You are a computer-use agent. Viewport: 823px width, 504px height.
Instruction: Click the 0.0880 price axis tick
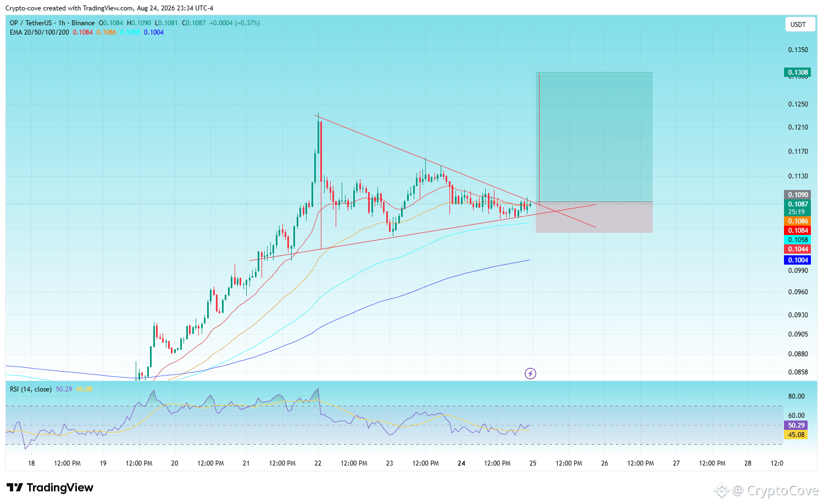[x=798, y=354]
